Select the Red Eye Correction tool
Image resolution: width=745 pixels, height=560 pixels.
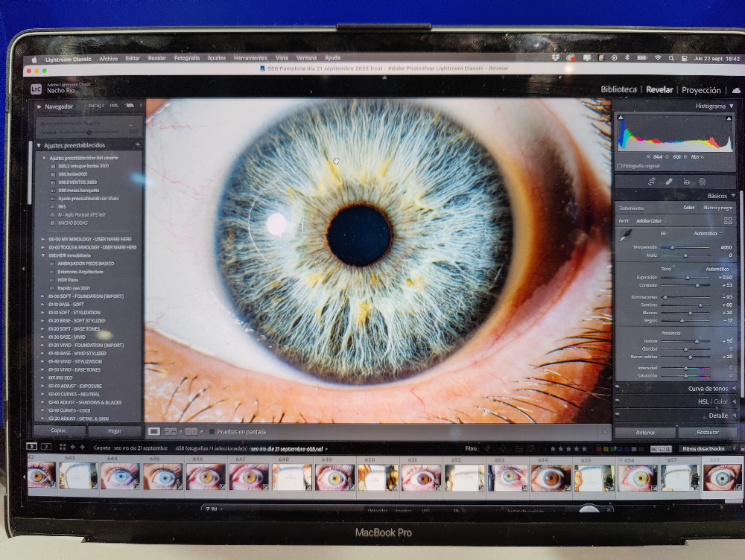(x=685, y=182)
